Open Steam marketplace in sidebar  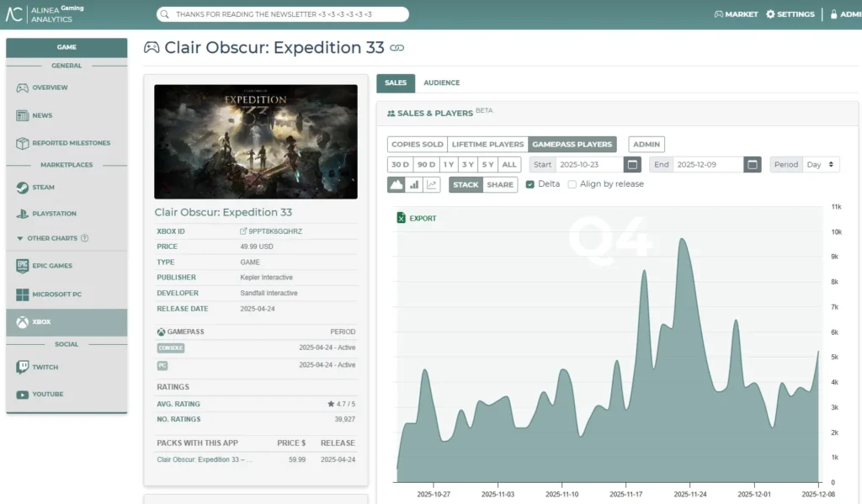click(x=43, y=188)
